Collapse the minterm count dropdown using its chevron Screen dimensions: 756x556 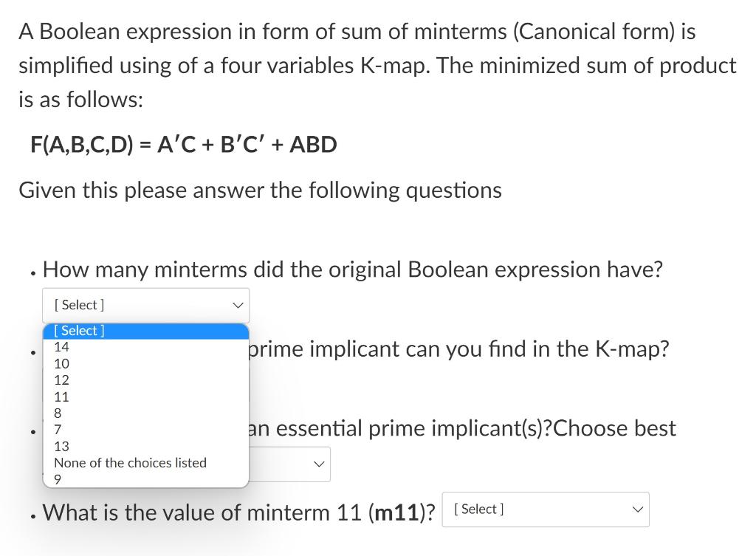[237, 305]
